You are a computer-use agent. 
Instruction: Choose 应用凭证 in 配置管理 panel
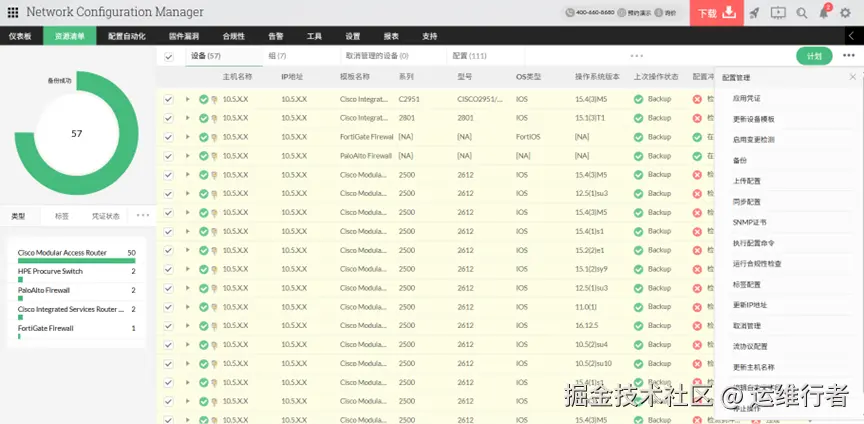747,98
